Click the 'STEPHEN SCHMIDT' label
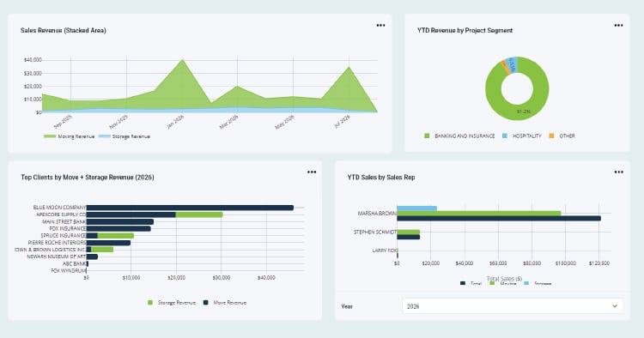This screenshot has height=338, width=644. pyautogui.click(x=375, y=232)
